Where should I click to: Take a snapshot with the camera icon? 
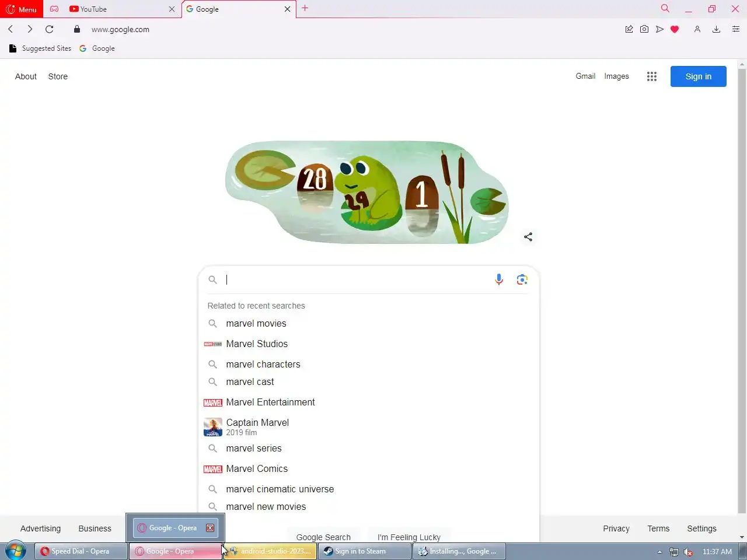tap(644, 29)
